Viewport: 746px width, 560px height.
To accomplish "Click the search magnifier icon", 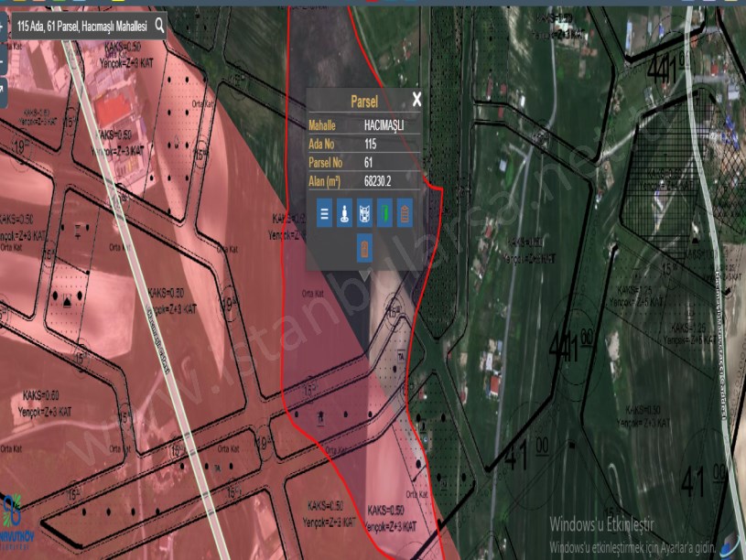I will pyautogui.click(x=160, y=27).
